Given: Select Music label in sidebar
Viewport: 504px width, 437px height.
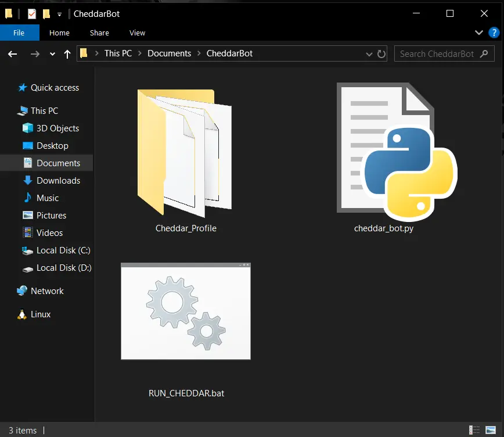Looking at the screenshot, I should point(48,198).
